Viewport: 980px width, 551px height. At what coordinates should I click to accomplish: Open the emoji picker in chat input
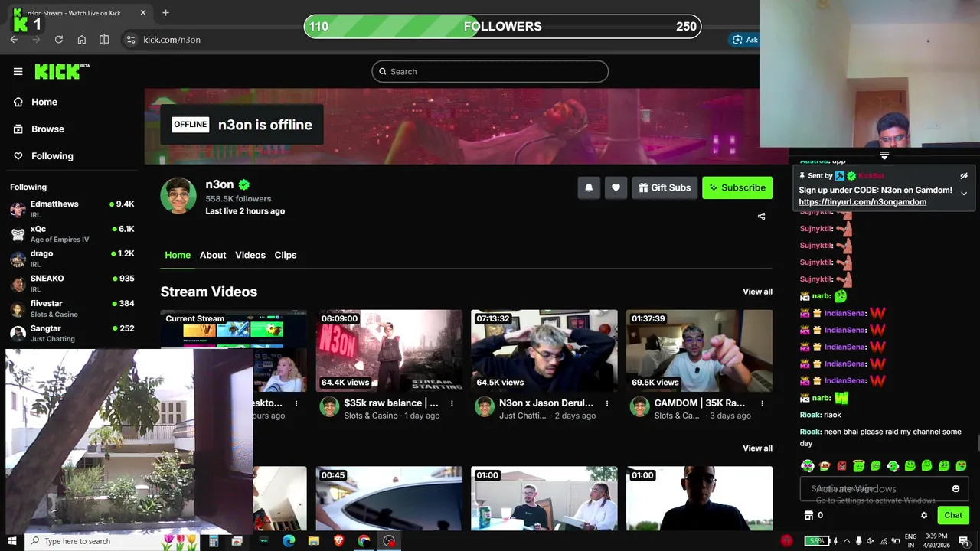pyautogui.click(x=955, y=489)
